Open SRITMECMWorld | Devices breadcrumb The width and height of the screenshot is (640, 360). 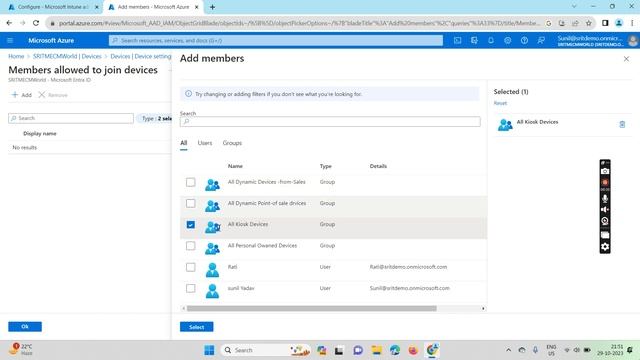click(67, 56)
